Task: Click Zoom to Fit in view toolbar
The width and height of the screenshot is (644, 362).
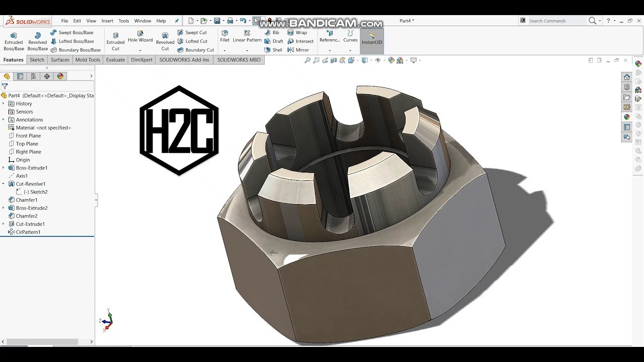Action: pyautogui.click(x=307, y=60)
